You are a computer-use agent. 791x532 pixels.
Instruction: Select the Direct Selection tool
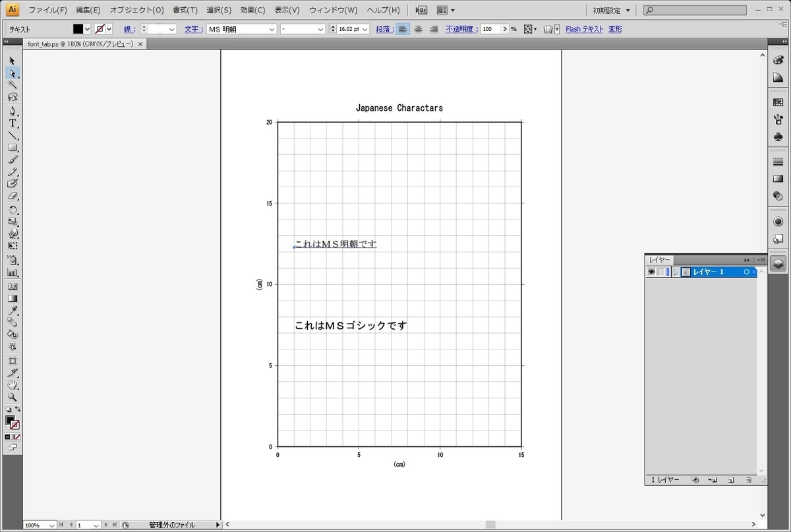click(x=13, y=73)
